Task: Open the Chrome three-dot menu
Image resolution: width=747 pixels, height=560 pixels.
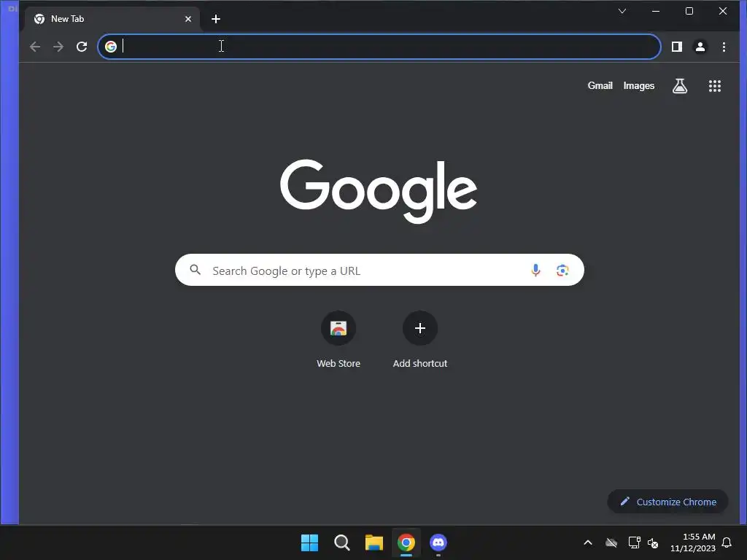Action: (x=724, y=47)
